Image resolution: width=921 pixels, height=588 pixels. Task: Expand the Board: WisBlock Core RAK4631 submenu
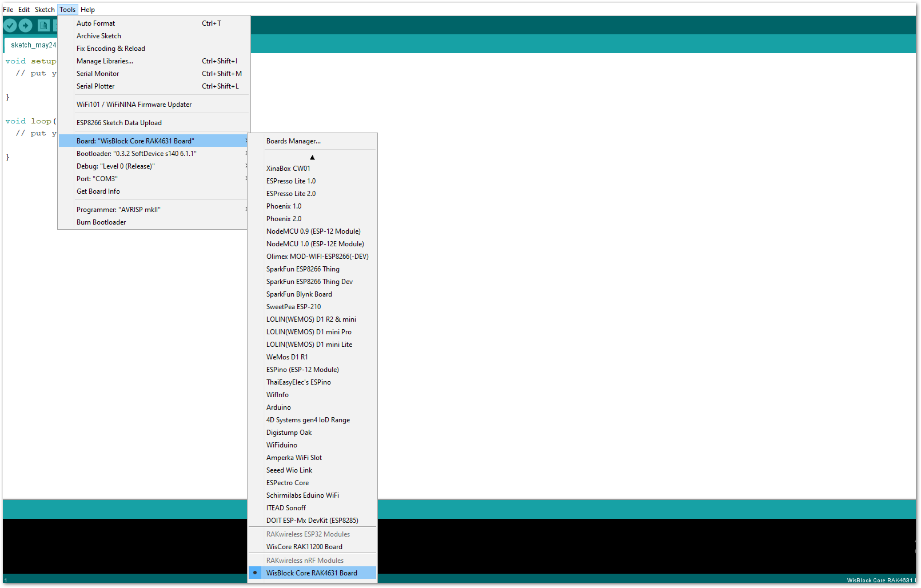(x=154, y=141)
